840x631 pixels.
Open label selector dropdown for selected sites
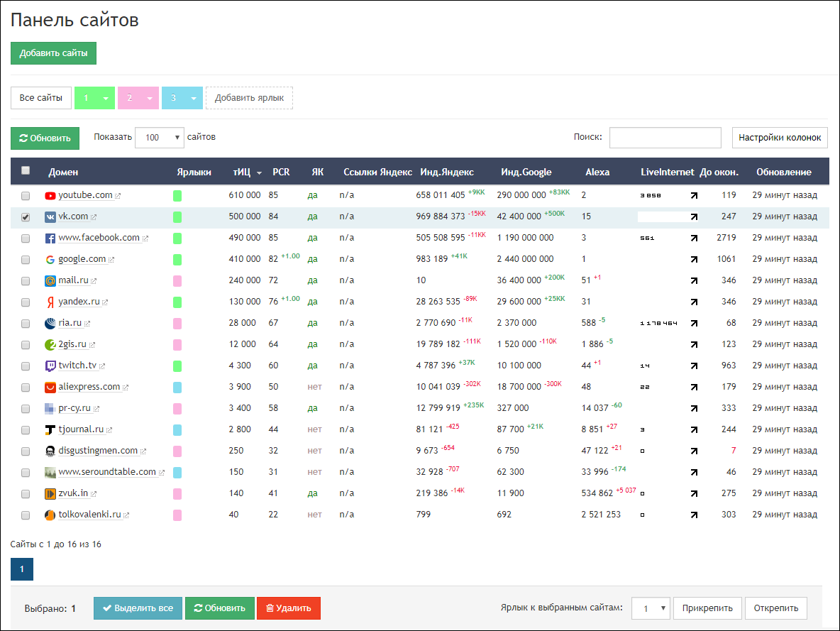click(651, 608)
